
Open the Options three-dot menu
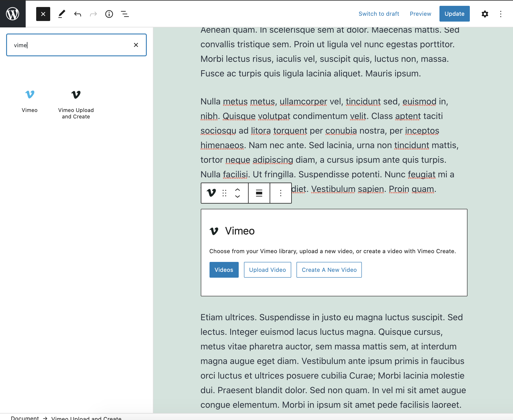click(x=500, y=14)
